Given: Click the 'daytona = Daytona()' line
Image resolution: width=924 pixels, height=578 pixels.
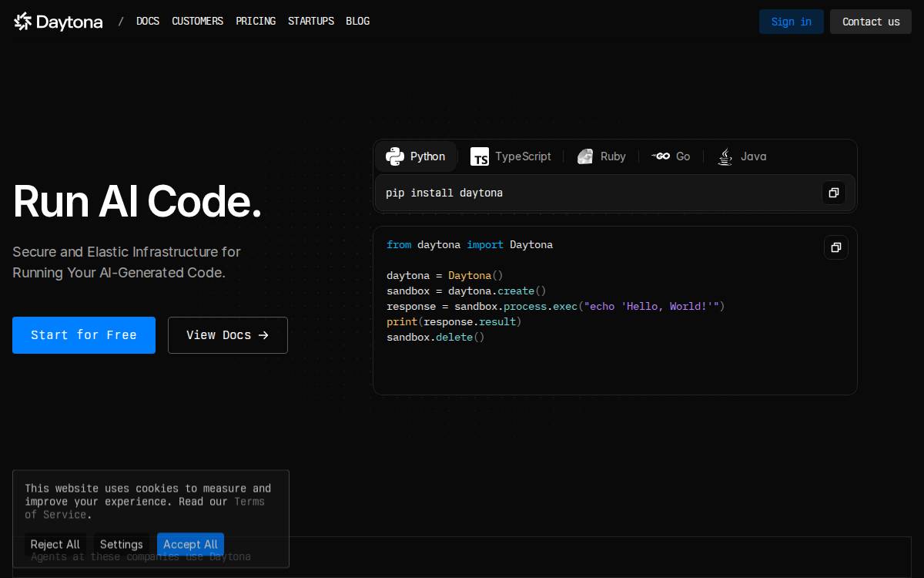Looking at the screenshot, I should [x=445, y=275].
